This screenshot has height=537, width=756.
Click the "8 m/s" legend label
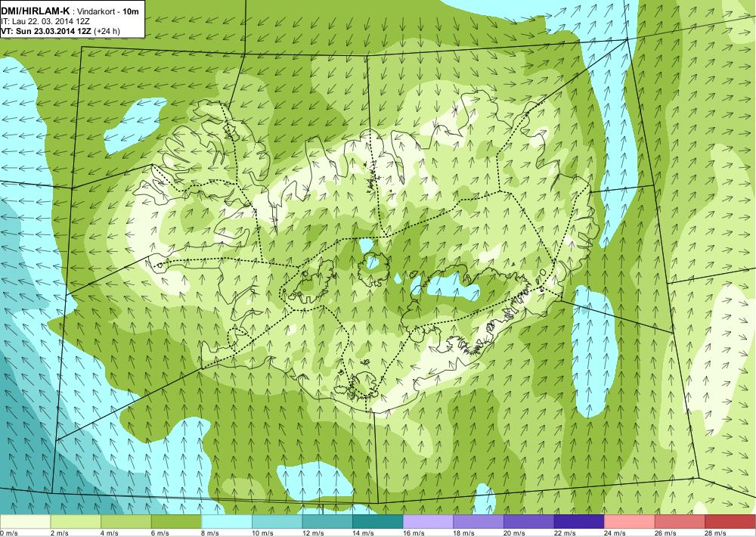pyautogui.click(x=211, y=533)
